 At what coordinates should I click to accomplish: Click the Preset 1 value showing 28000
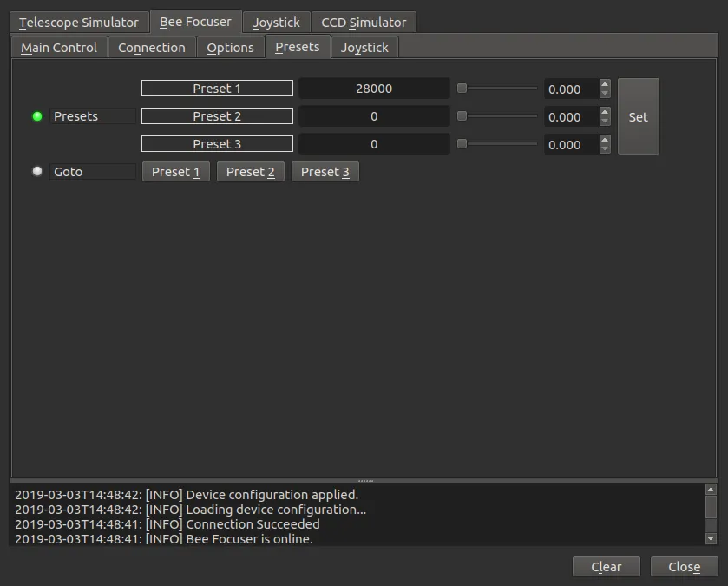pos(374,89)
